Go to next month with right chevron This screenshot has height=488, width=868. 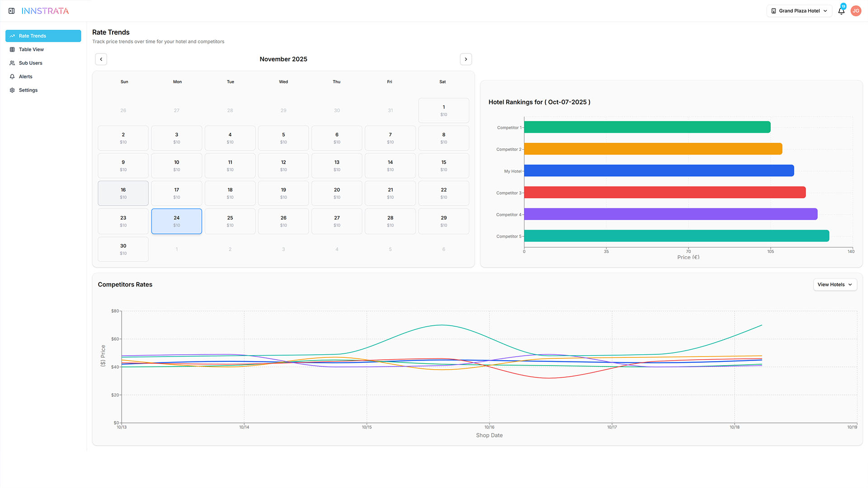(x=466, y=59)
